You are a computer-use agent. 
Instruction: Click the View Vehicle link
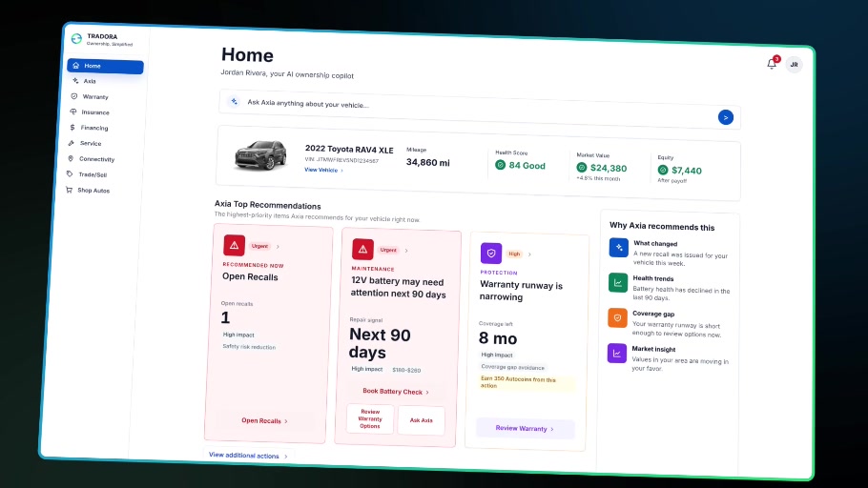click(x=324, y=170)
